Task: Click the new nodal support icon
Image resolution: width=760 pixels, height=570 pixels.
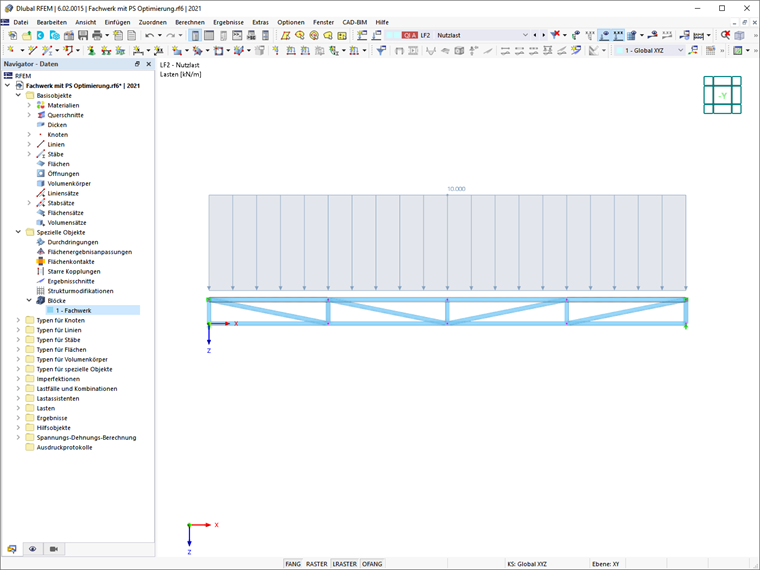Action: (x=91, y=50)
